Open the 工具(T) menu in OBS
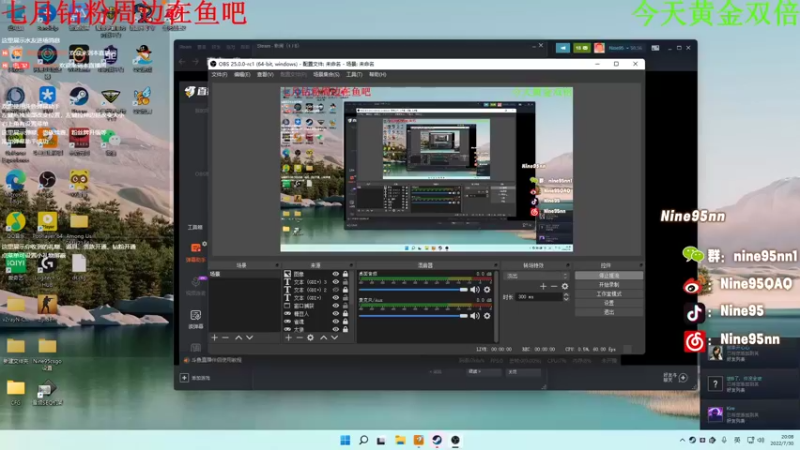Image resolution: width=800 pixels, height=450 pixels. tap(354, 74)
